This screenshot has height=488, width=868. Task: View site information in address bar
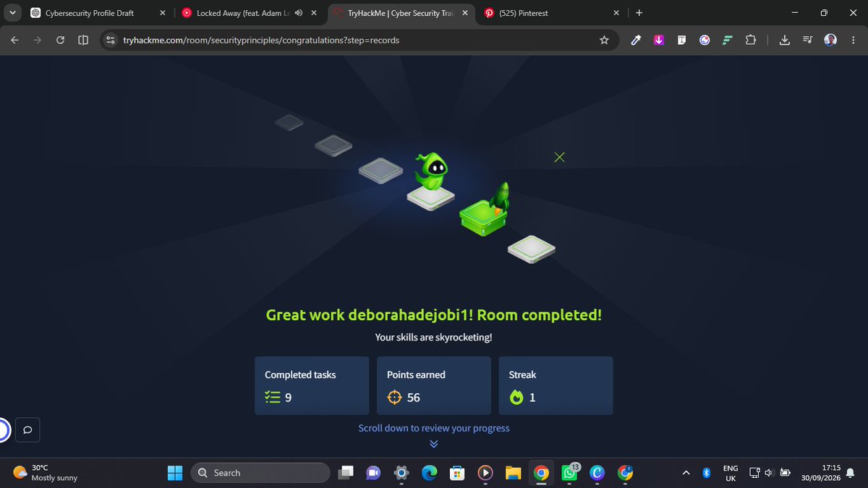pos(110,40)
